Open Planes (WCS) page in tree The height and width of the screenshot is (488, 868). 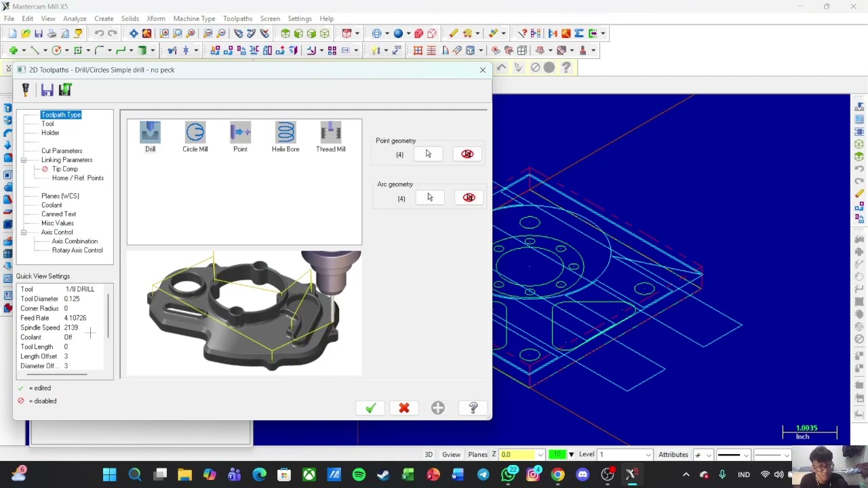click(x=60, y=196)
